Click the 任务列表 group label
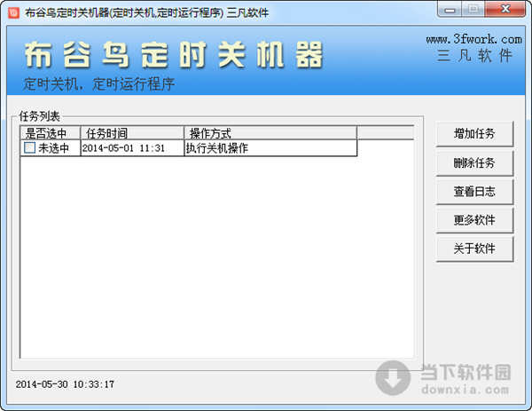Screen dimensions: 532x411 [39, 116]
